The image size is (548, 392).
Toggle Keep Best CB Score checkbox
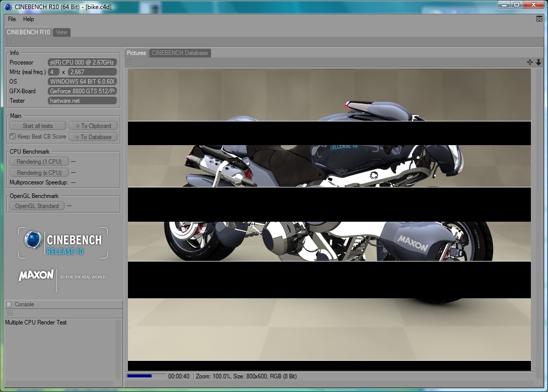[13, 137]
